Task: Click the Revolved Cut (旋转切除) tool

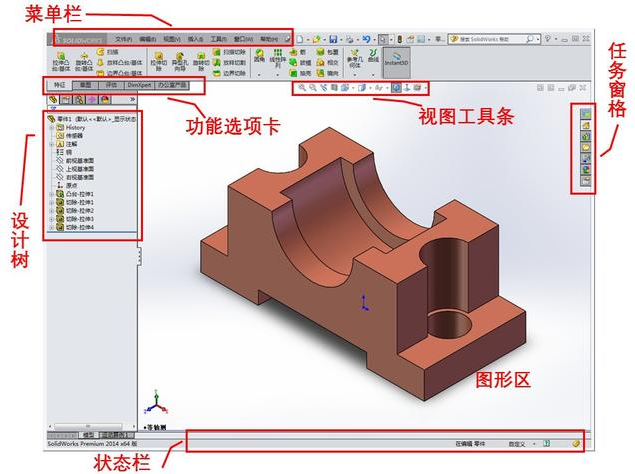Action: tap(201, 62)
